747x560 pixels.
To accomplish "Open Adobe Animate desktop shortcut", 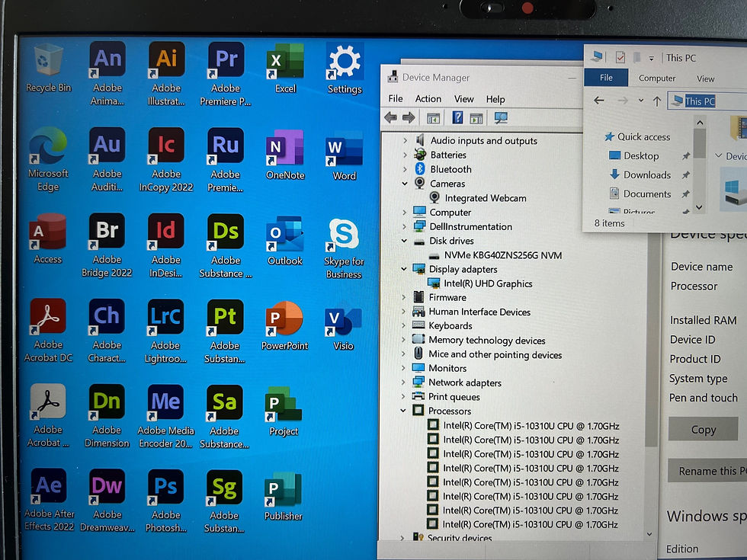I will pos(107,73).
